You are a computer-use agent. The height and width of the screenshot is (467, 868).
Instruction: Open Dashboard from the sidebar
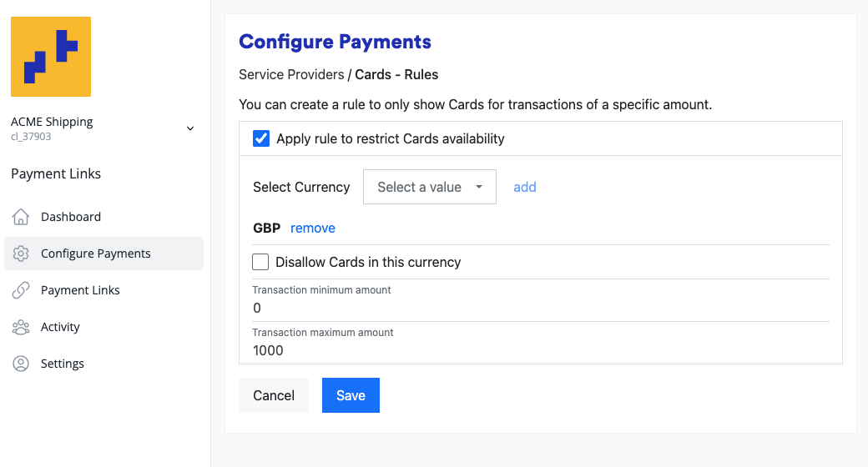(x=71, y=217)
